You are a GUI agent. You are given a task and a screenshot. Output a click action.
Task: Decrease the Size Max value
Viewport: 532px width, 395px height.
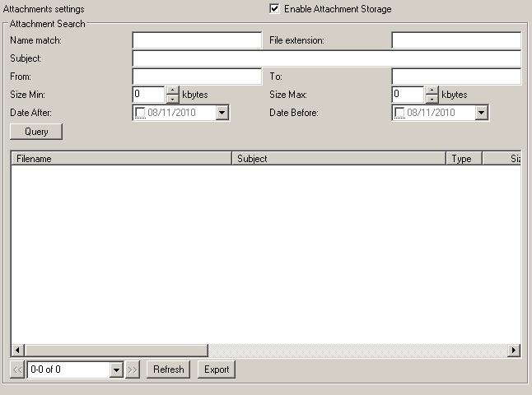(432, 99)
